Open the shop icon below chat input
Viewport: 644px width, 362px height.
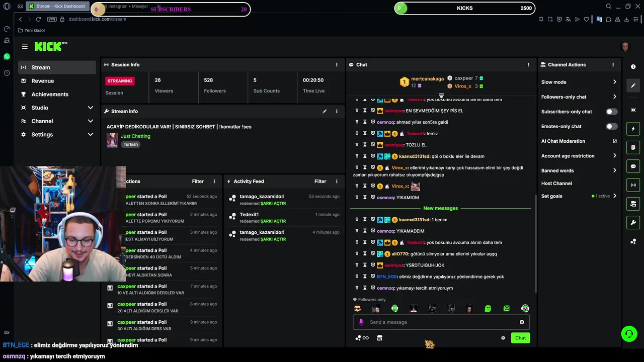pos(379,338)
